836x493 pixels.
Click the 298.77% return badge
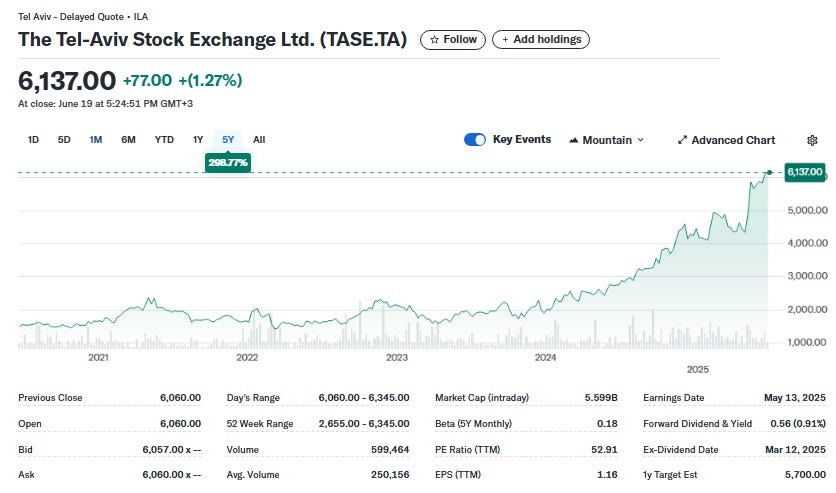(228, 163)
